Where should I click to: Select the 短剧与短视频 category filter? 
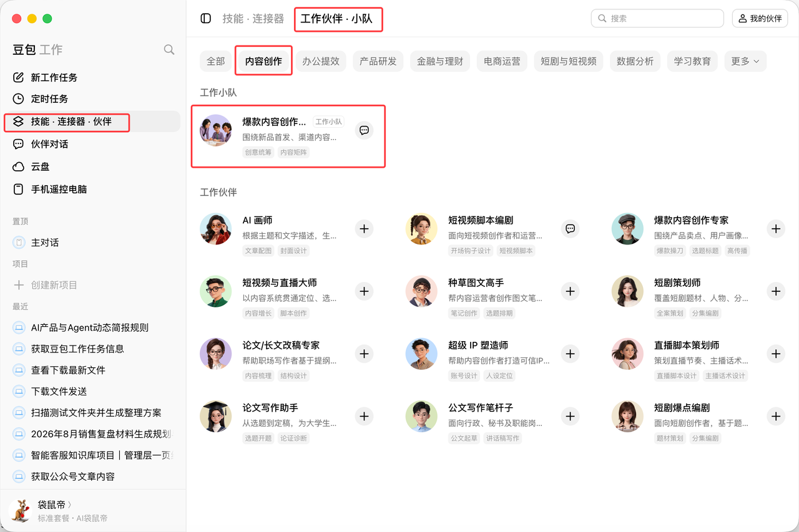click(569, 61)
